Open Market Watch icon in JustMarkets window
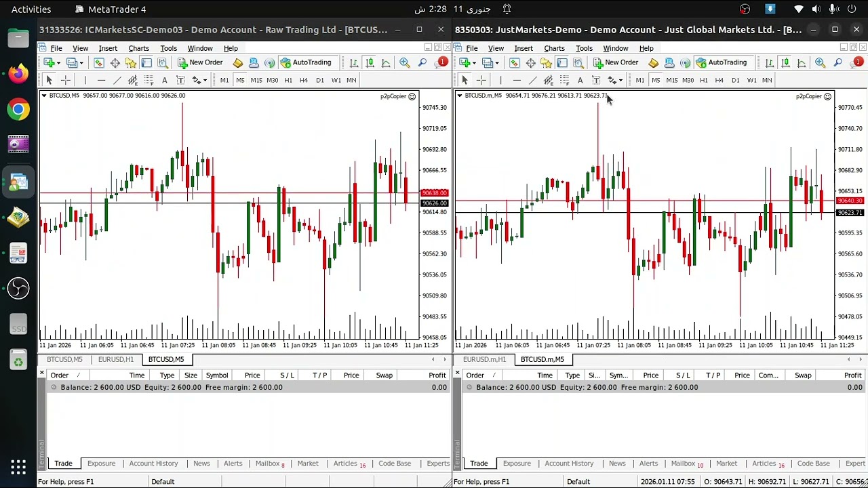Image resolution: width=868 pixels, height=488 pixels. click(x=514, y=62)
